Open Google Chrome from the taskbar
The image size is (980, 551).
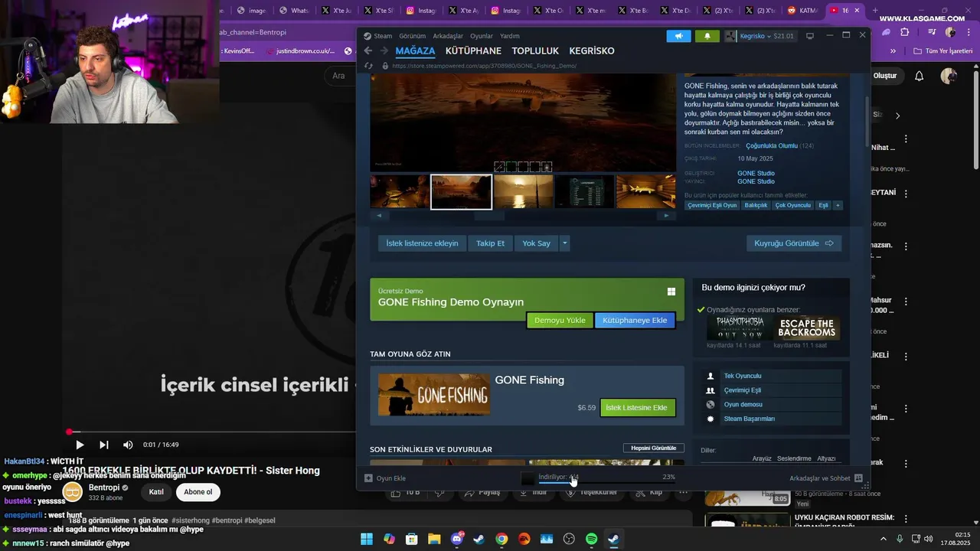pos(501,539)
